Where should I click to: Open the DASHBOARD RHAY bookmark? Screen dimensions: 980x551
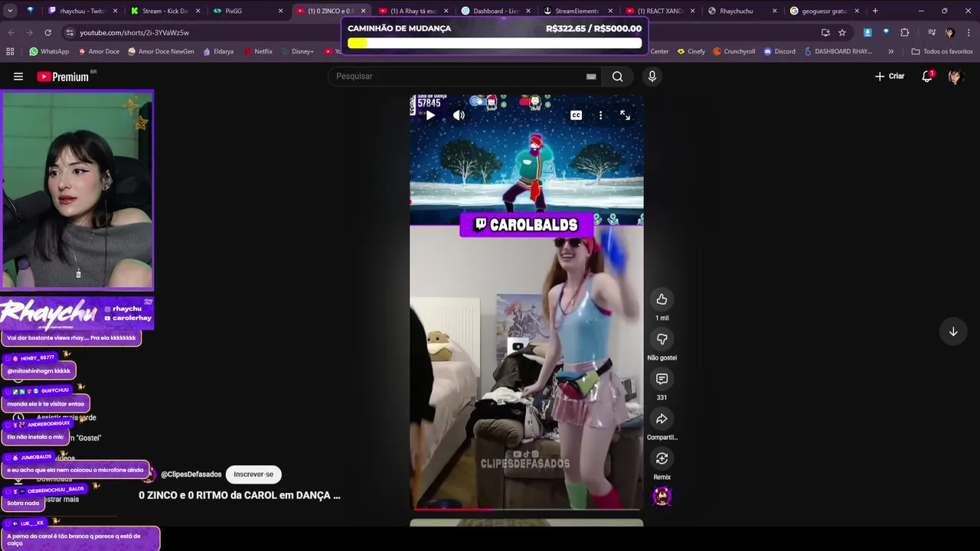pos(837,51)
